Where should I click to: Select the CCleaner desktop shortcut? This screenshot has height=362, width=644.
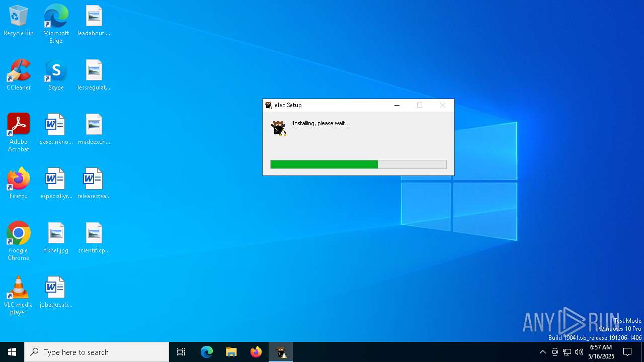click(x=19, y=75)
